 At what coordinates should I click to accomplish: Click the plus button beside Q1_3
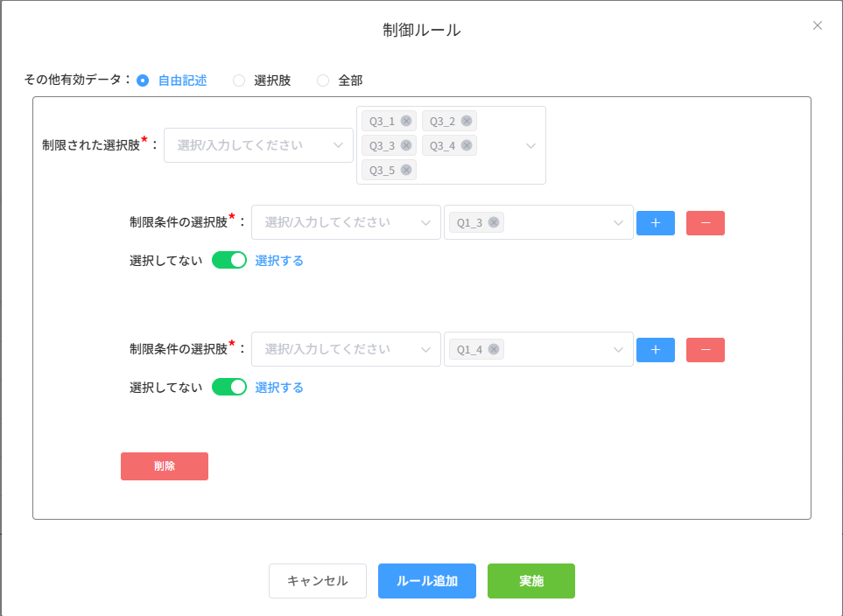click(655, 223)
